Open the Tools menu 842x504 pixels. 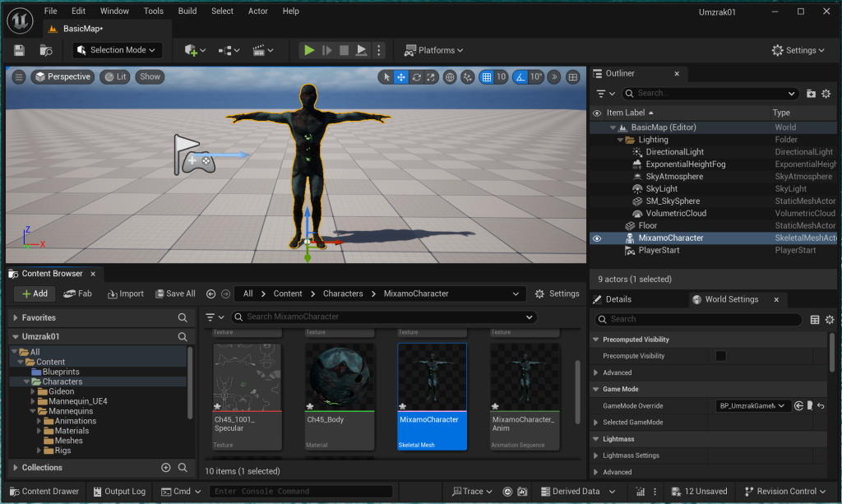[x=153, y=12]
